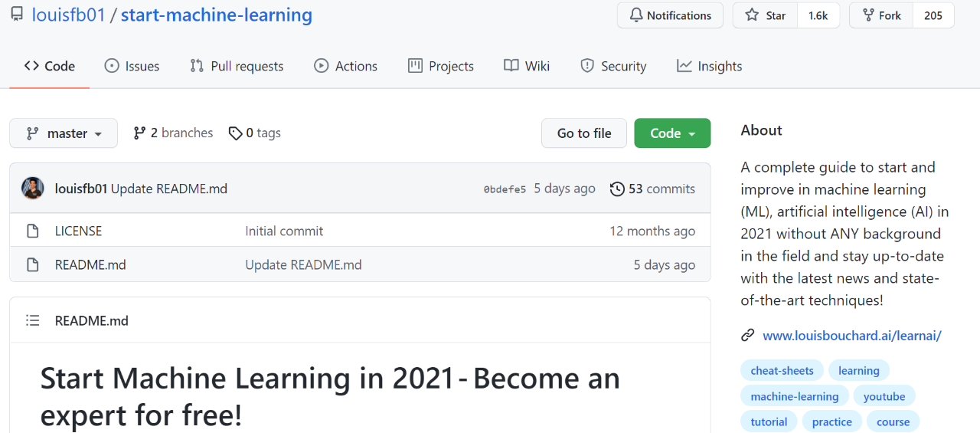
Task: Open the LICENSE file
Action: (78, 231)
